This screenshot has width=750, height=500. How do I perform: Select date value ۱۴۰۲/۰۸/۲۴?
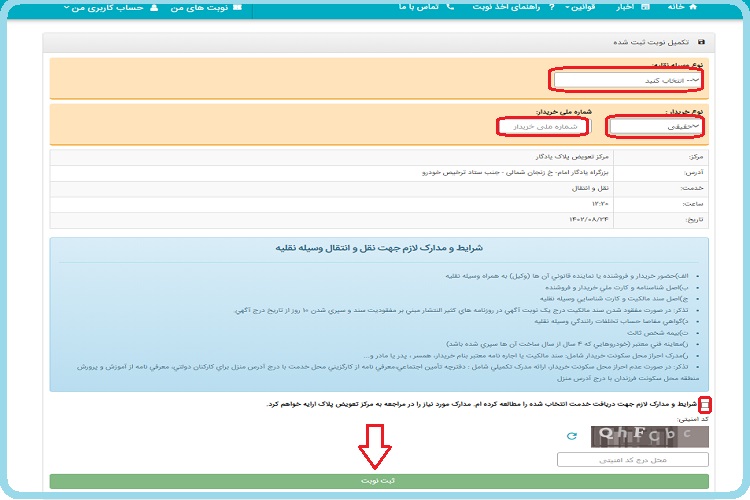click(x=589, y=219)
